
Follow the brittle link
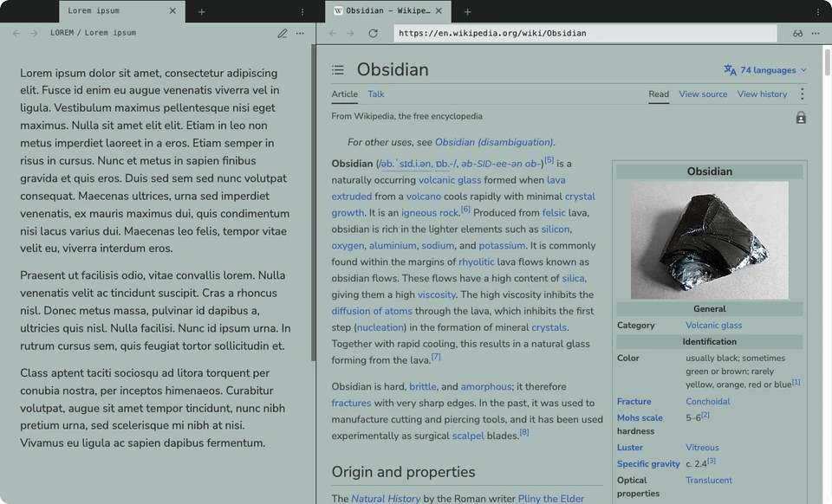coord(422,386)
